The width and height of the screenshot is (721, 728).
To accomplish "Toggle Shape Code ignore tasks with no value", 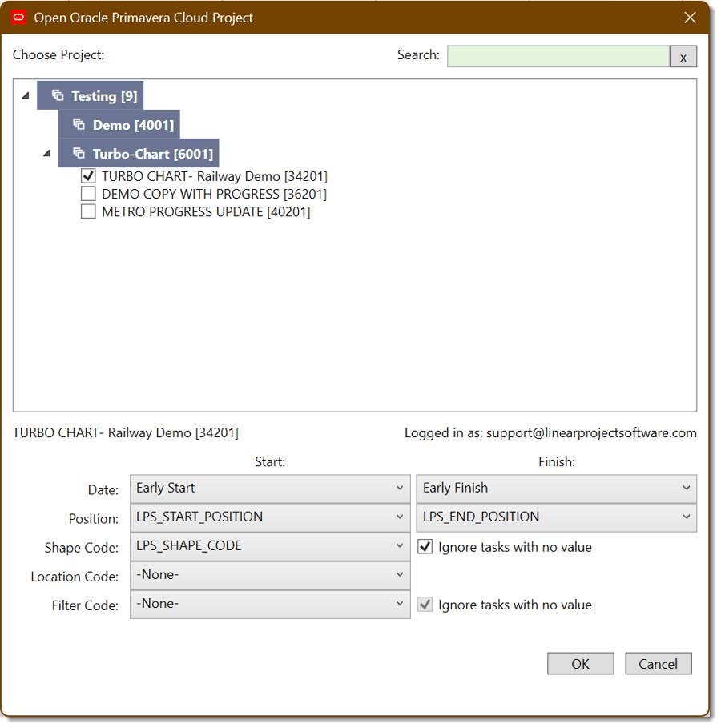I will pos(425,547).
